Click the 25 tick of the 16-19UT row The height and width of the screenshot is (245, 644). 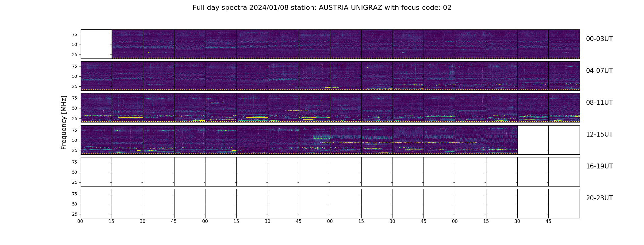click(75, 182)
